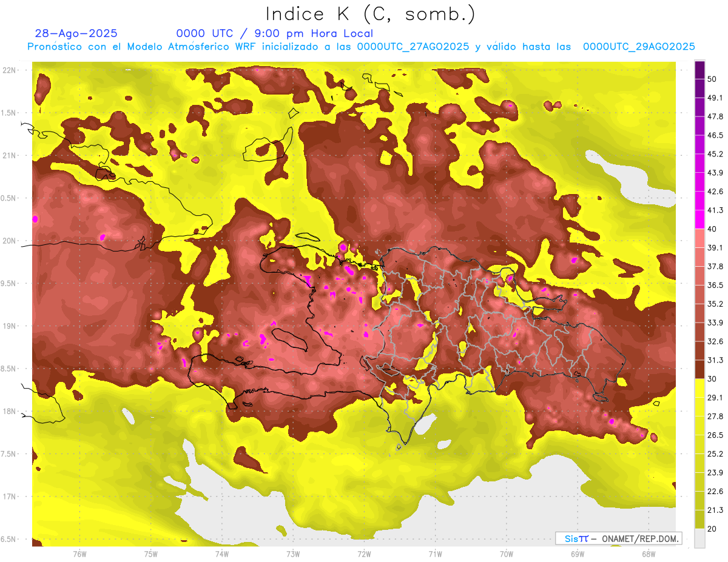The width and height of the screenshot is (728, 562).
Task: Click the colorbar value "40"
Action: [713, 229]
